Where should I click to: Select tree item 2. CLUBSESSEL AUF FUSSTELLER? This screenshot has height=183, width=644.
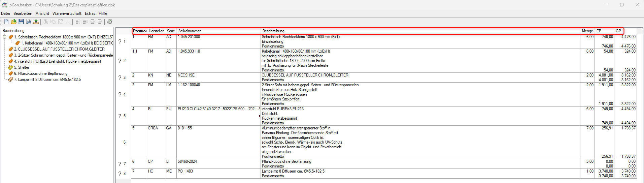point(59,49)
